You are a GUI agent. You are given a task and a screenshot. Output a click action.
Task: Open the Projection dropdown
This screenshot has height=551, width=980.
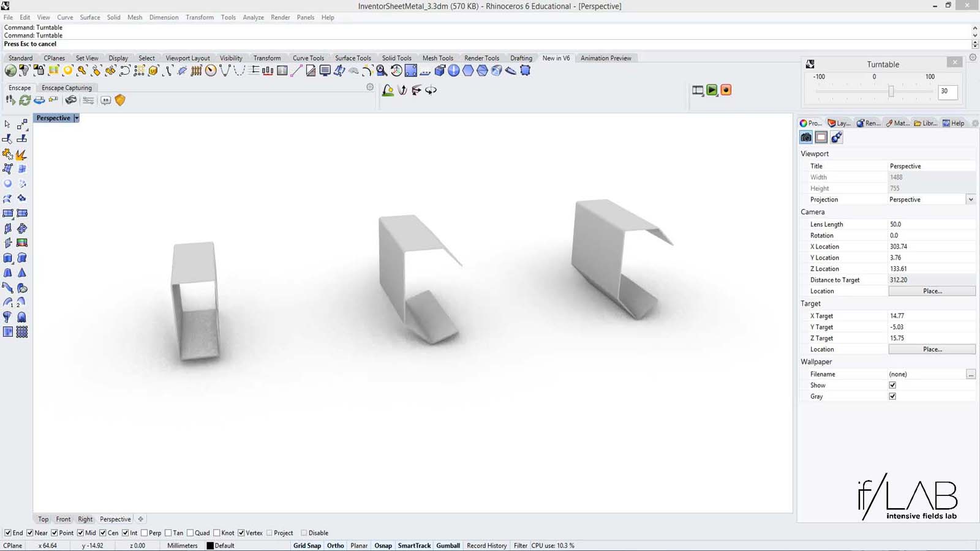[x=971, y=200]
